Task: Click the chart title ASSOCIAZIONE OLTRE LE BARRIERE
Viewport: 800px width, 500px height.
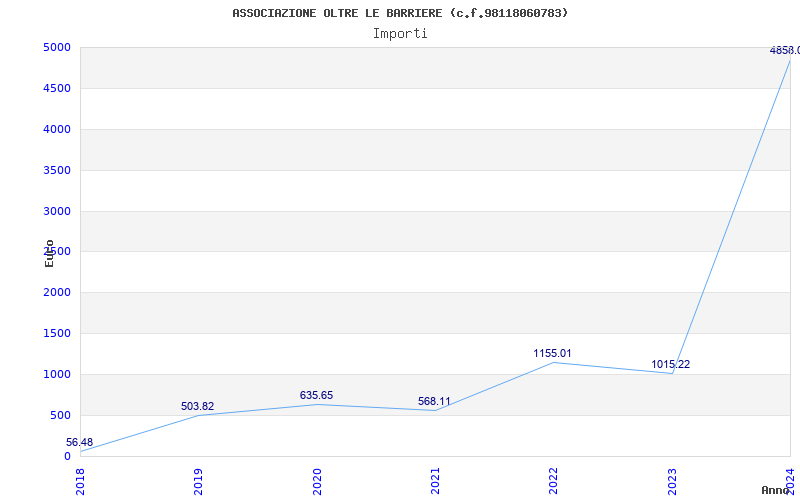Action: click(400, 13)
